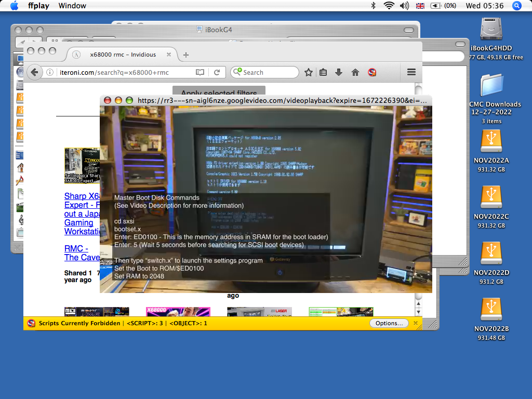
Task: Open a new browser tab
Action: [186, 55]
